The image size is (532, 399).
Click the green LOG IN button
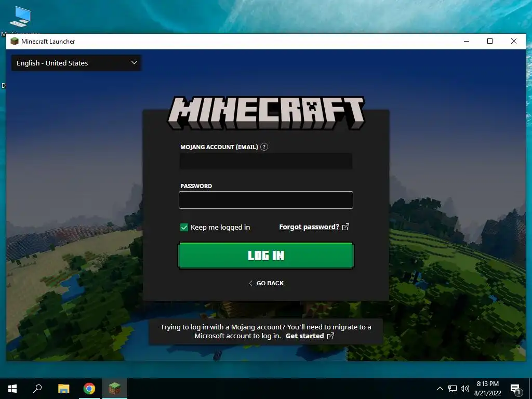click(266, 256)
